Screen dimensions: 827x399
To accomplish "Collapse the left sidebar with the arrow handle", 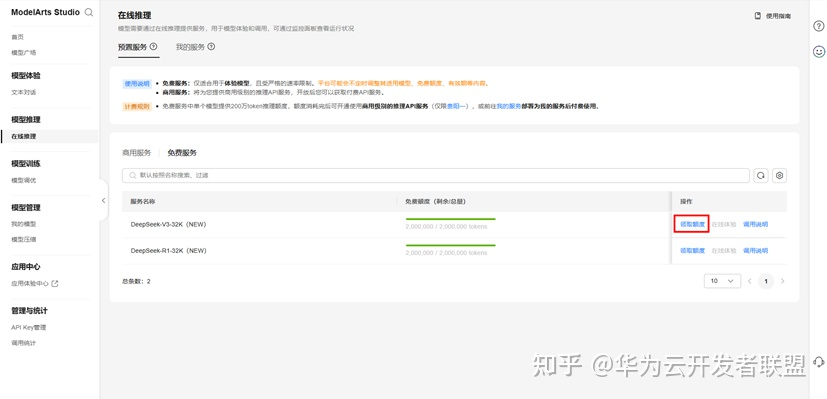I will (x=103, y=200).
